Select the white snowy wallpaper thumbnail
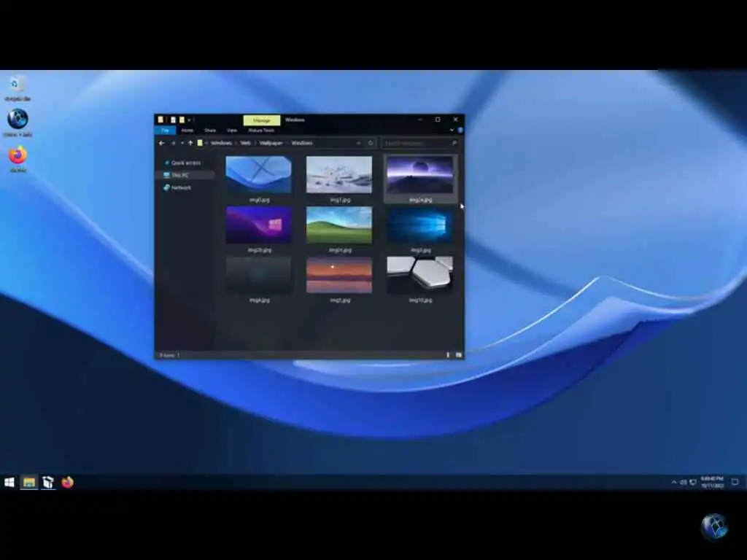This screenshot has height=560, width=747. [339, 174]
